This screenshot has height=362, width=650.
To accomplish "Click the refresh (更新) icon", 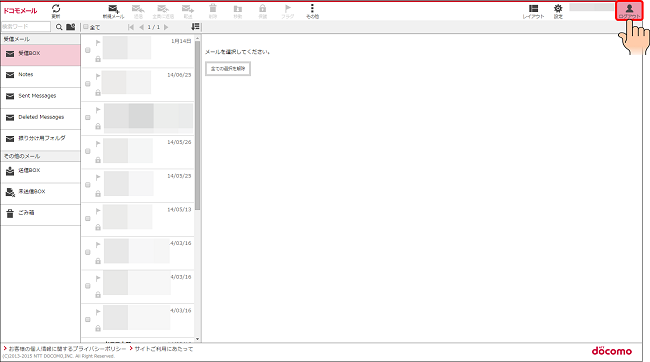I will (56, 11).
